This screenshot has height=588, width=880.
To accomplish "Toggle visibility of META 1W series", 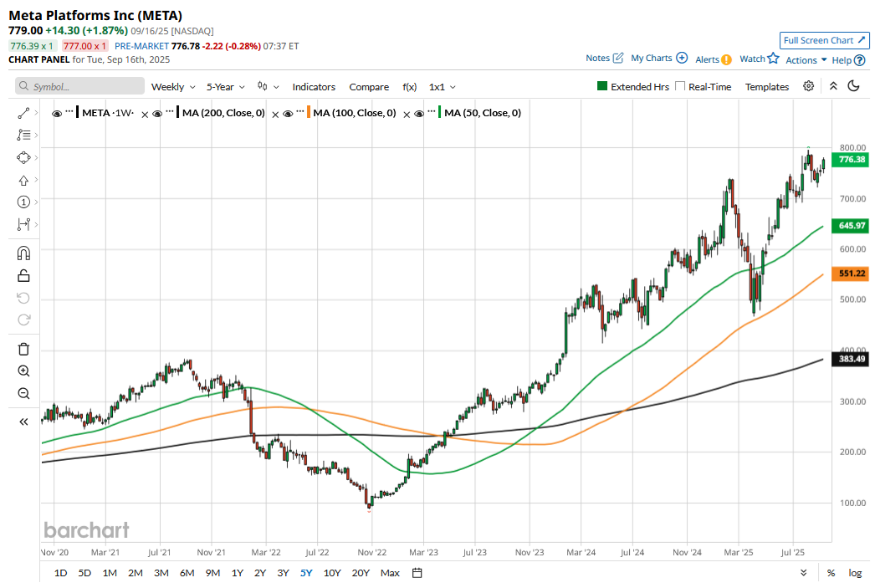I will point(57,114).
